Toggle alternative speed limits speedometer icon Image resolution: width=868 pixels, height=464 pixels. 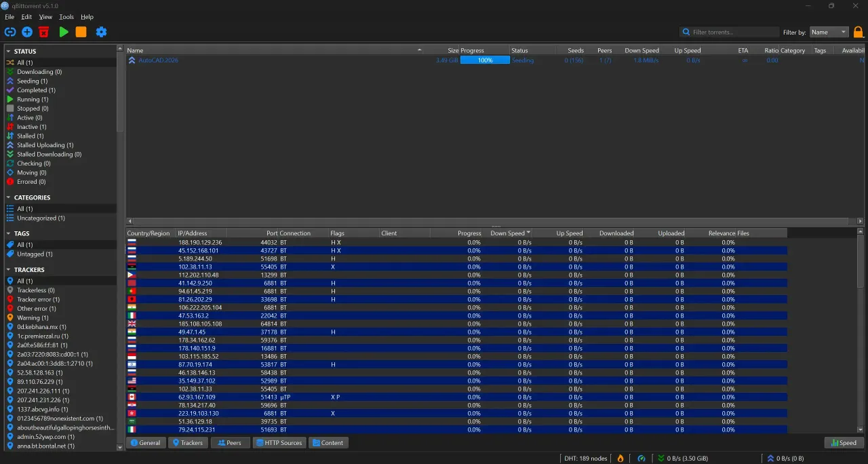coord(642,459)
